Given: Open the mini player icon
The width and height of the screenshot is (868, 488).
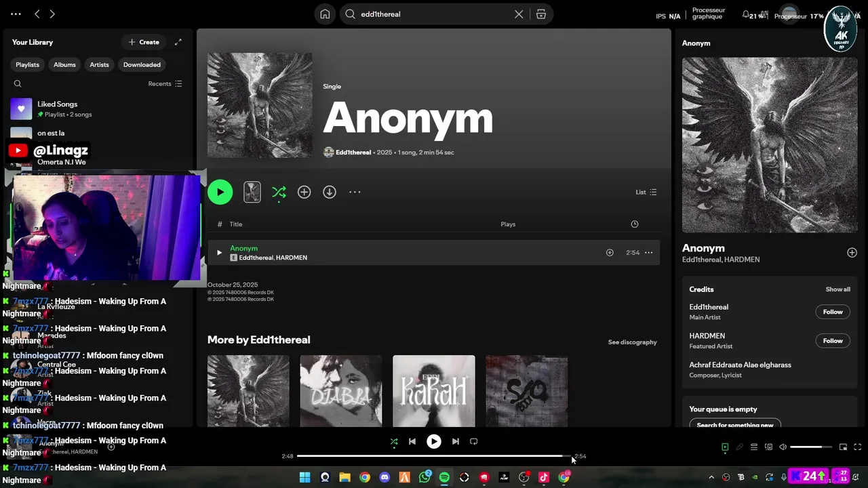Looking at the screenshot, I should click(843, 447).
